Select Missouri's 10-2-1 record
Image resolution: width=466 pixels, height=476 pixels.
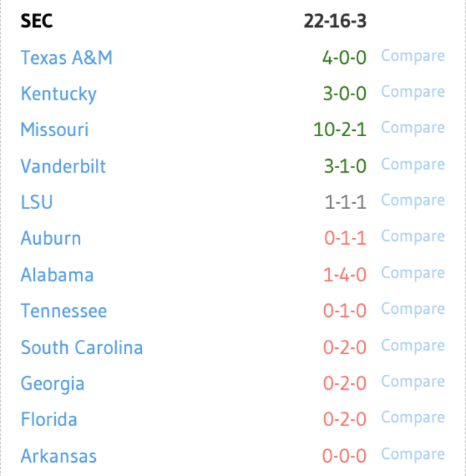[x=340, y=129]
